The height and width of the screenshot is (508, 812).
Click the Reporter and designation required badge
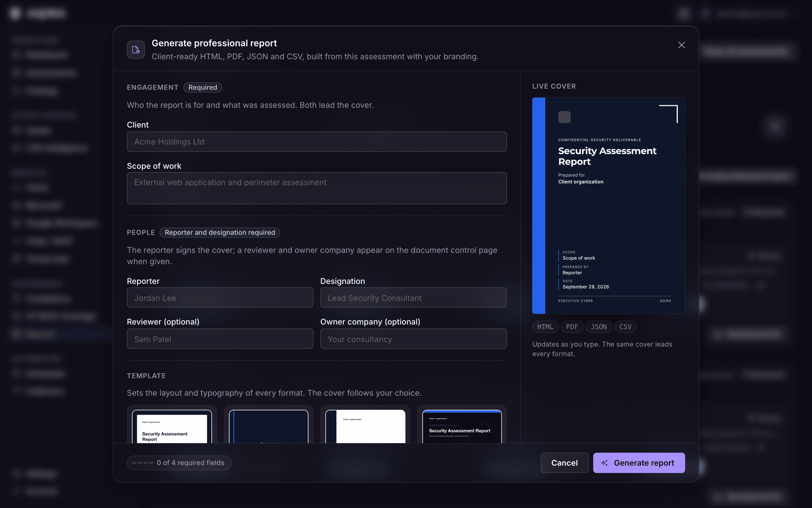coord(220,233)
